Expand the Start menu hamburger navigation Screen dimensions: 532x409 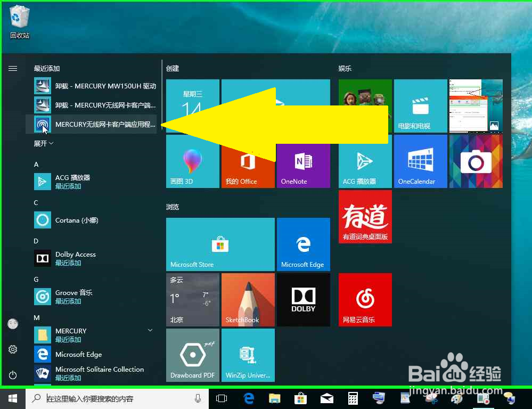tap(13, 69)
